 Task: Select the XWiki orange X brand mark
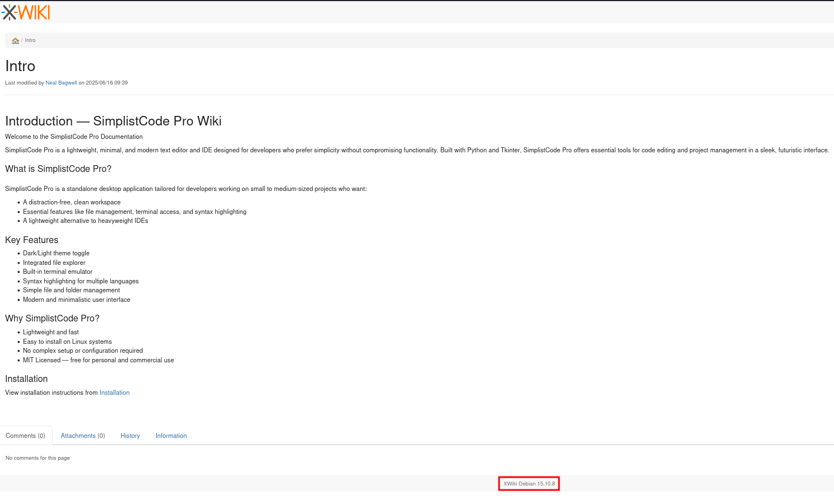click(x=8, y=12)
